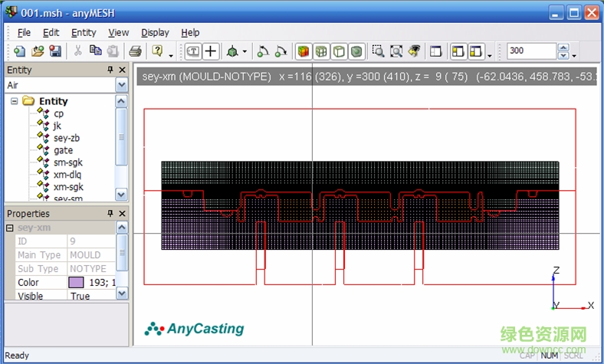Open the Display menu

pyautogui.click(x=155, y=32)
